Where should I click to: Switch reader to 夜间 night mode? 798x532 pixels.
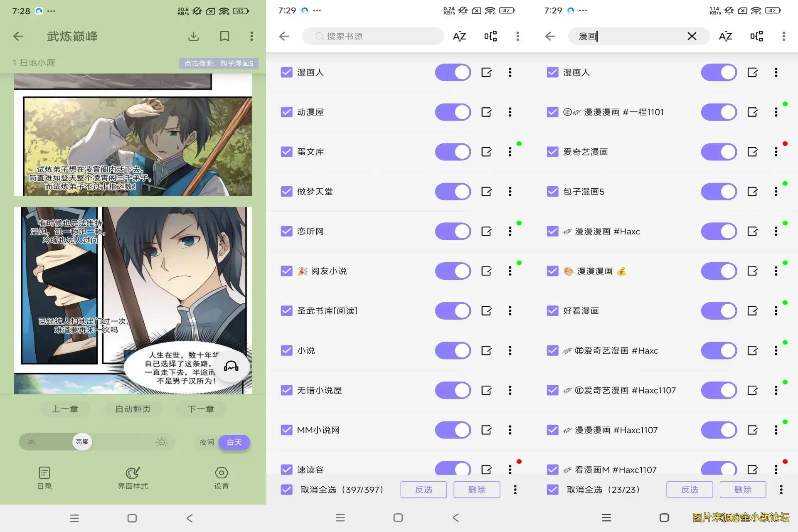tap(206, 442)
